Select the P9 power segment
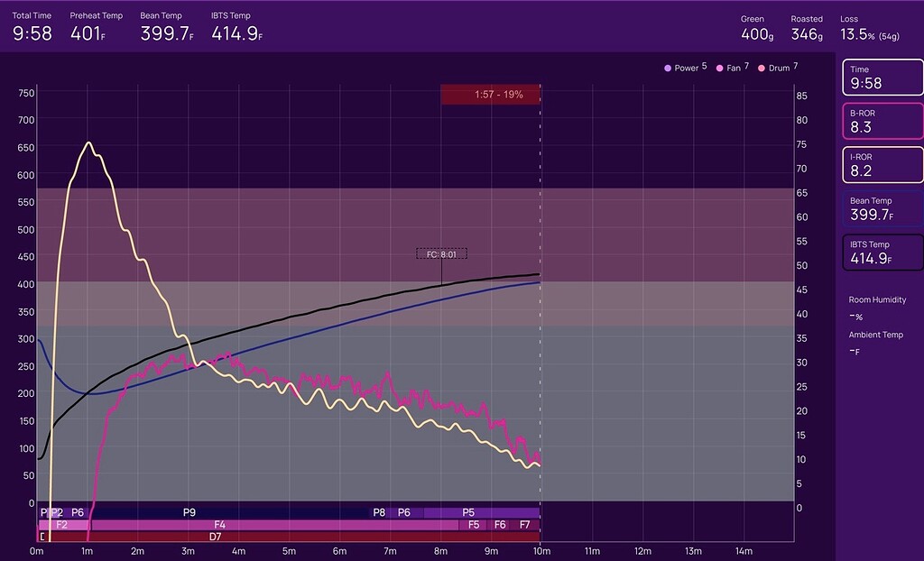The image size is (924, 561). point(189,512)
